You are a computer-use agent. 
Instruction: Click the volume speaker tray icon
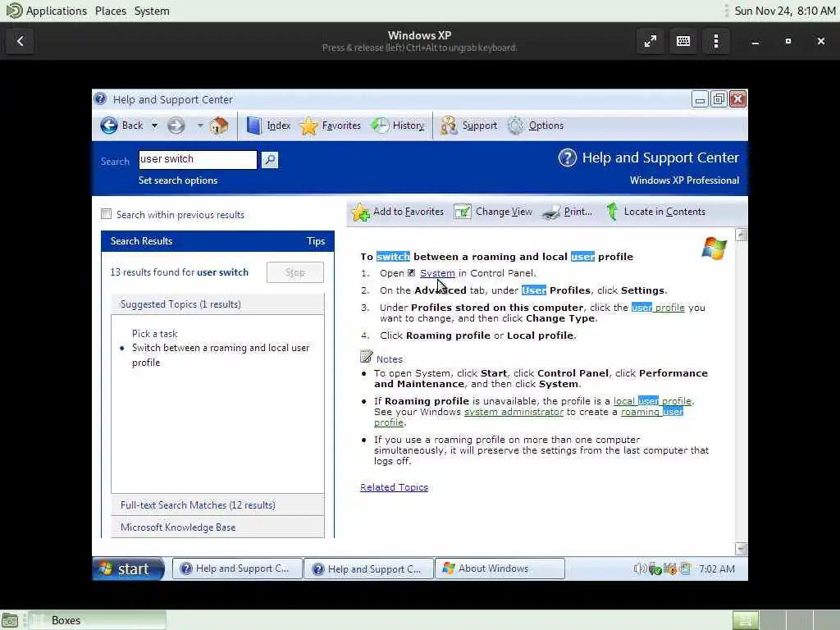(x=640, y=568)
